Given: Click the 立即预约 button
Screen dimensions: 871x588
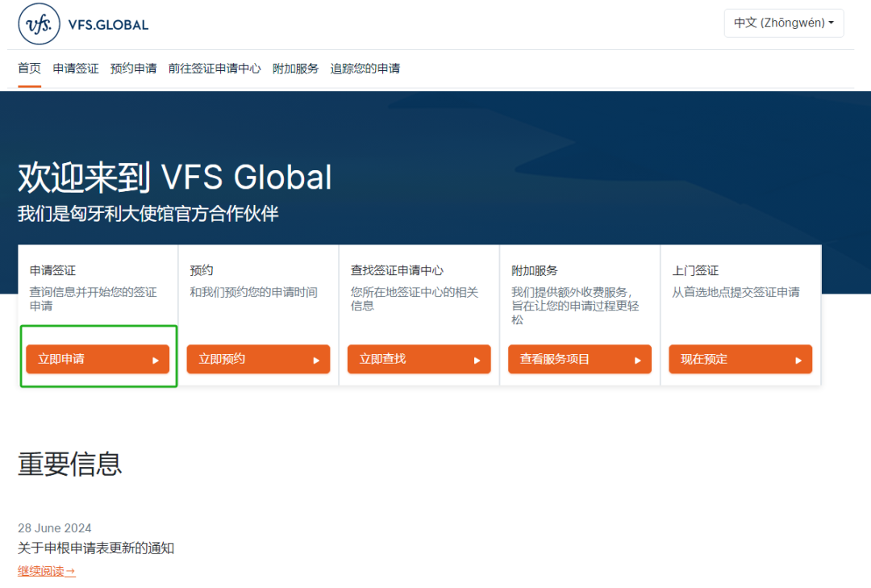Looking at the screenshot, I should pos(258,359).
